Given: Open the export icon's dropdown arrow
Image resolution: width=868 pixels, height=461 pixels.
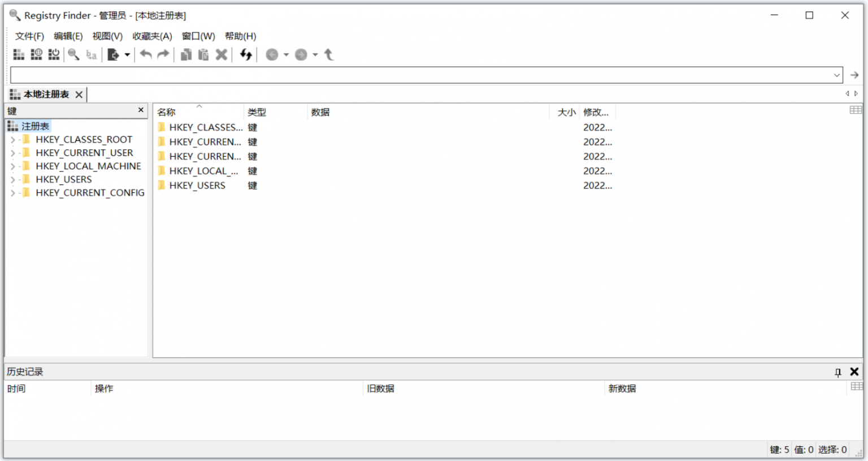Looking at the screenshot, I should click(125, 54).
